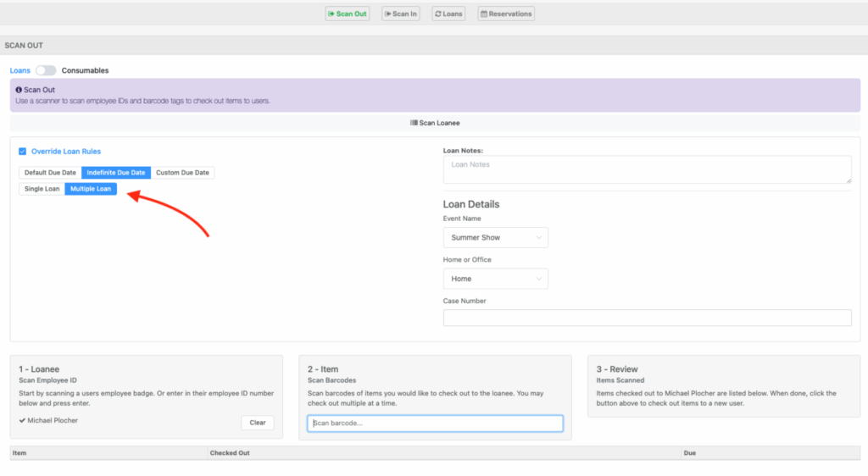This screenshot has height=476, width=868.
Task: Click the Scan Loanee barcode icon
Action: (x=414, y=123)
